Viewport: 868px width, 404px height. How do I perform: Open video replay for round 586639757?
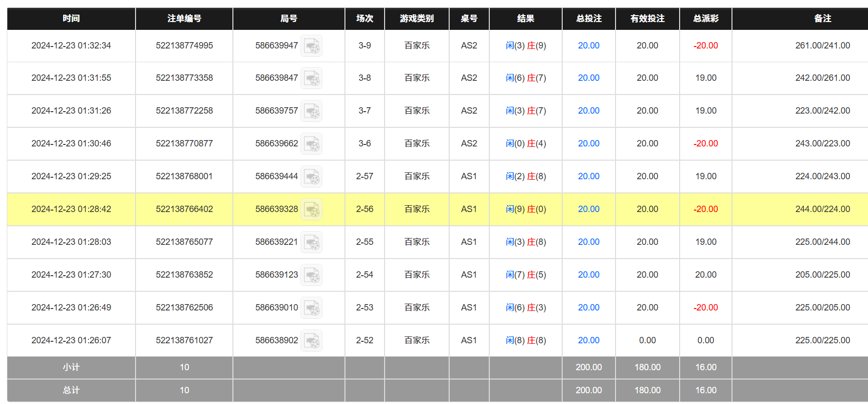coord(311,111)
